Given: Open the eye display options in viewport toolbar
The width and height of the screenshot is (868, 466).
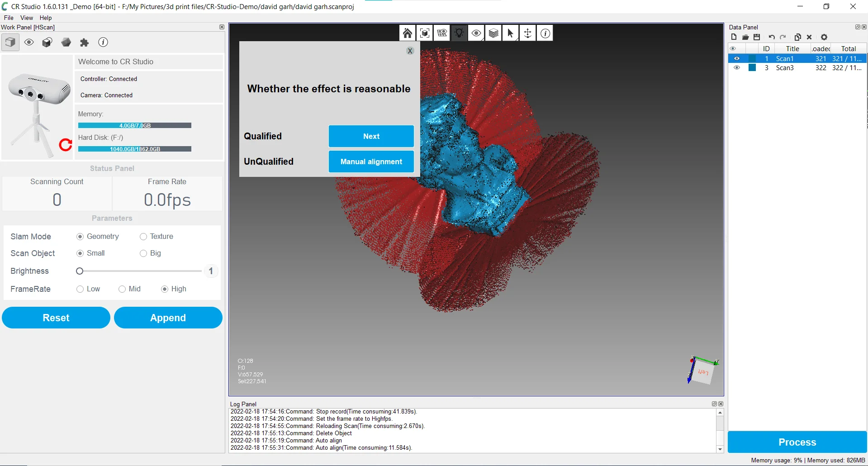Looking at the screenshot, I should point(476,33).
